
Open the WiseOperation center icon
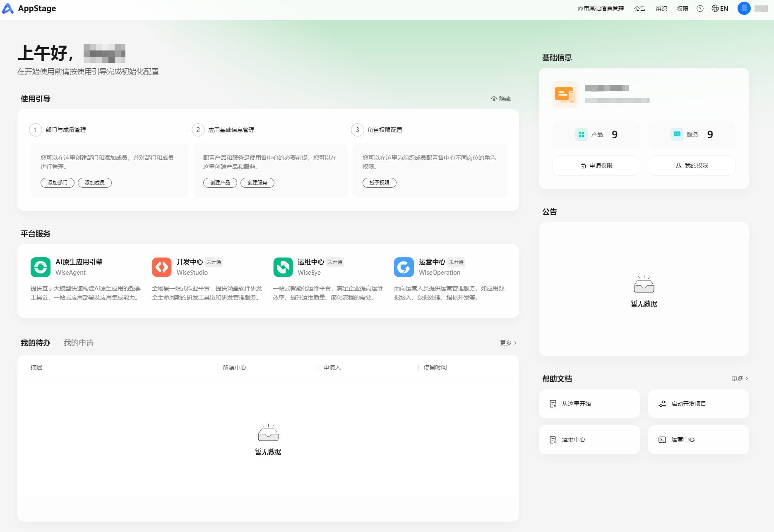pyautogui.click(x=404, y=267)
